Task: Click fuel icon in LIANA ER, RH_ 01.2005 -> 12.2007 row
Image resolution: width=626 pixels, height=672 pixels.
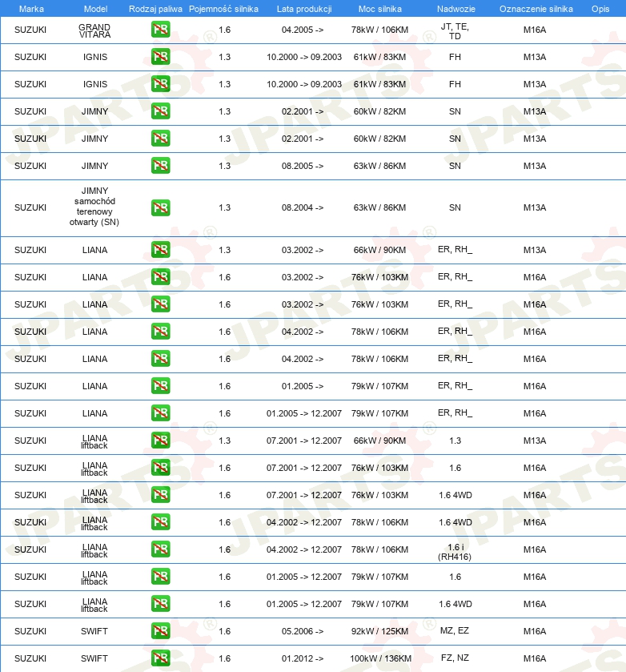Action: pos(161,412)
